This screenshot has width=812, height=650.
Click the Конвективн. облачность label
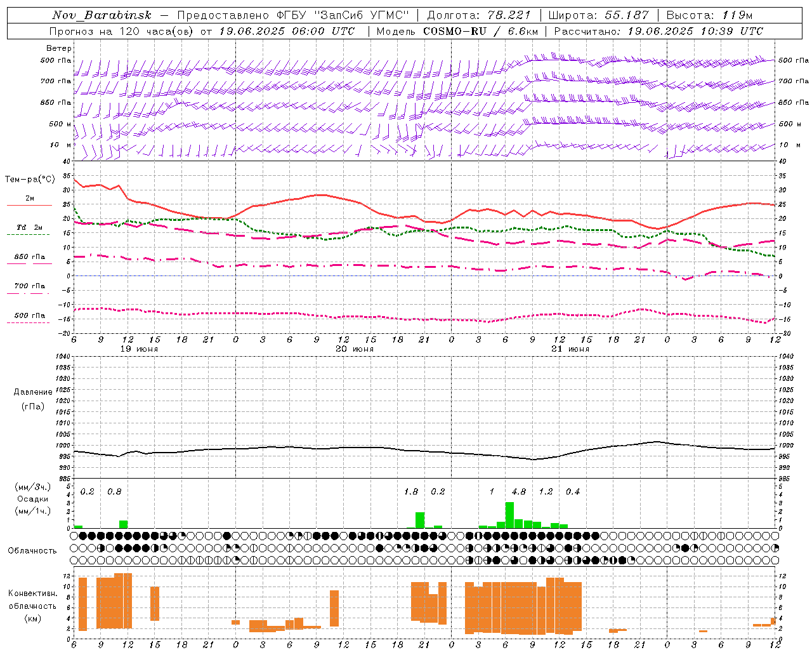click(33, 600)
